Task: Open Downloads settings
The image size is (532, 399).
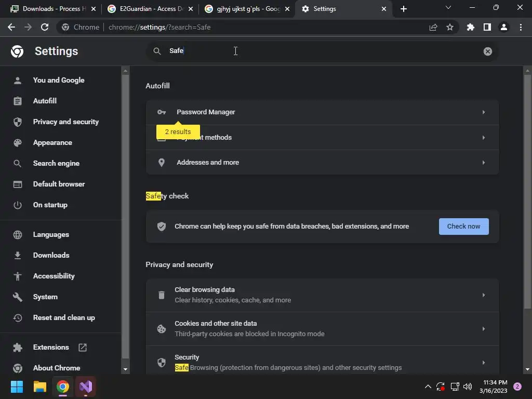Action: point(51,255)
